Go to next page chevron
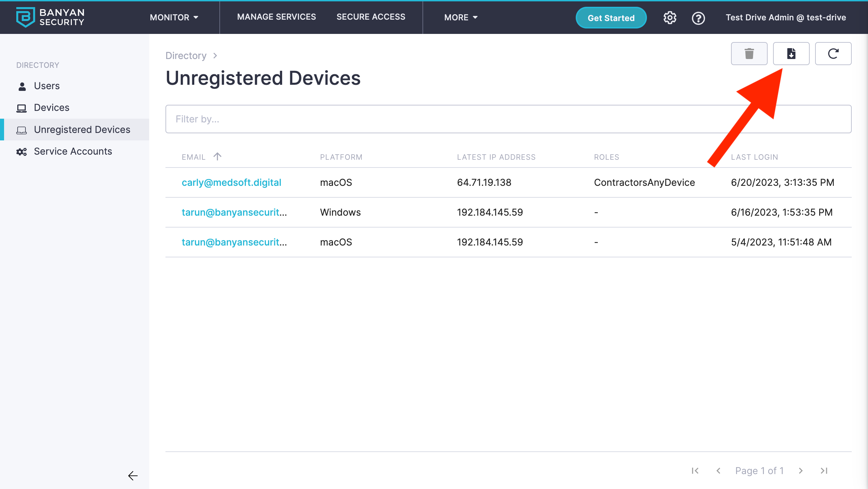The width and height of the screenshot is (868, 489). (801, 471)
